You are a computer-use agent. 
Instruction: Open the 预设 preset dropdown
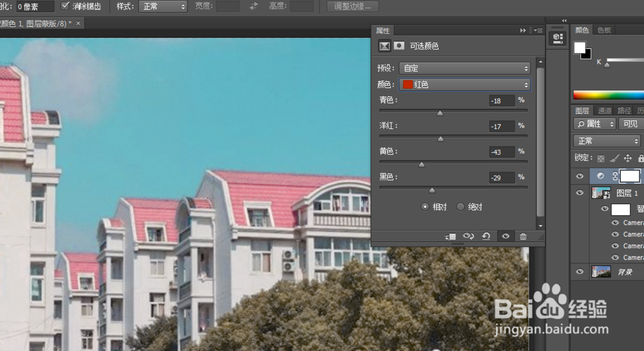click(x=464, y=68)
